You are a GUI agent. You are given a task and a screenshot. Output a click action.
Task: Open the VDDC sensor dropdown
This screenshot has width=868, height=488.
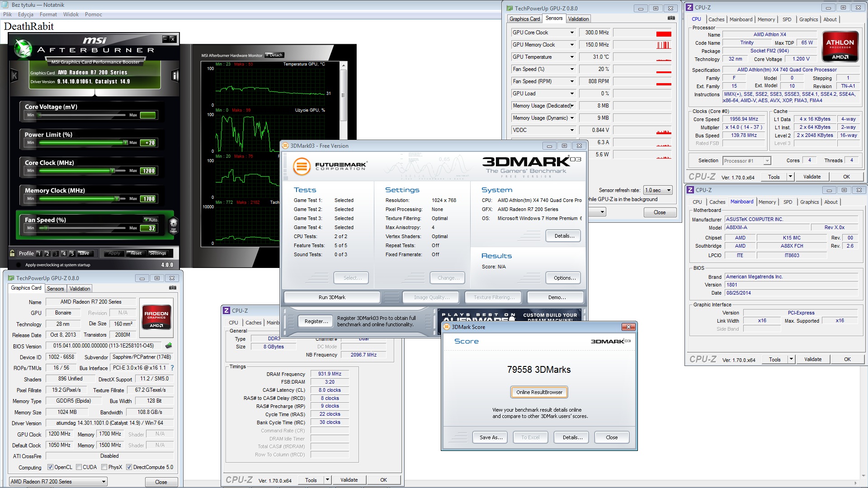tap(572, 130)
